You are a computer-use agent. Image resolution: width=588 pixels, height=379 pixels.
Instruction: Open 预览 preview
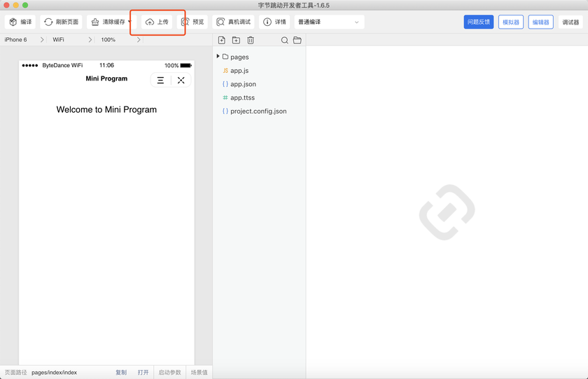[192, 22]
